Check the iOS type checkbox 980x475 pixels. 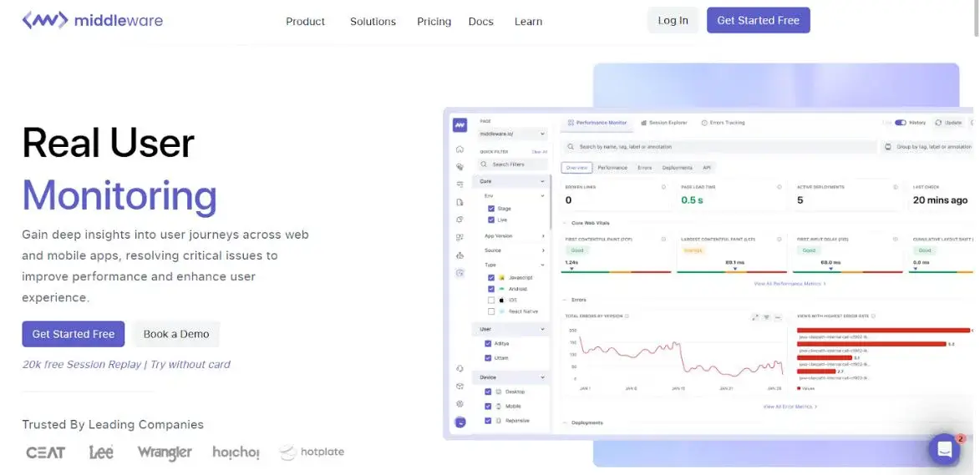pyautogui.click(x=491, y=301)
